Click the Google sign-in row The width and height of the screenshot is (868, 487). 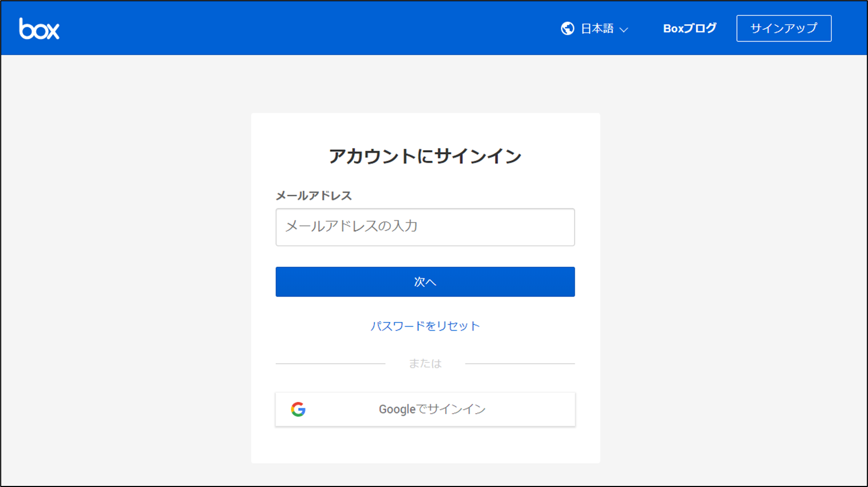tap(425, 409)
